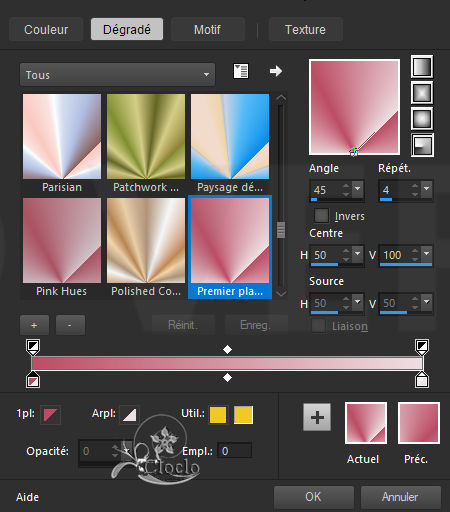Open the Centre V dropdown arrow

(x=426, y=254)
